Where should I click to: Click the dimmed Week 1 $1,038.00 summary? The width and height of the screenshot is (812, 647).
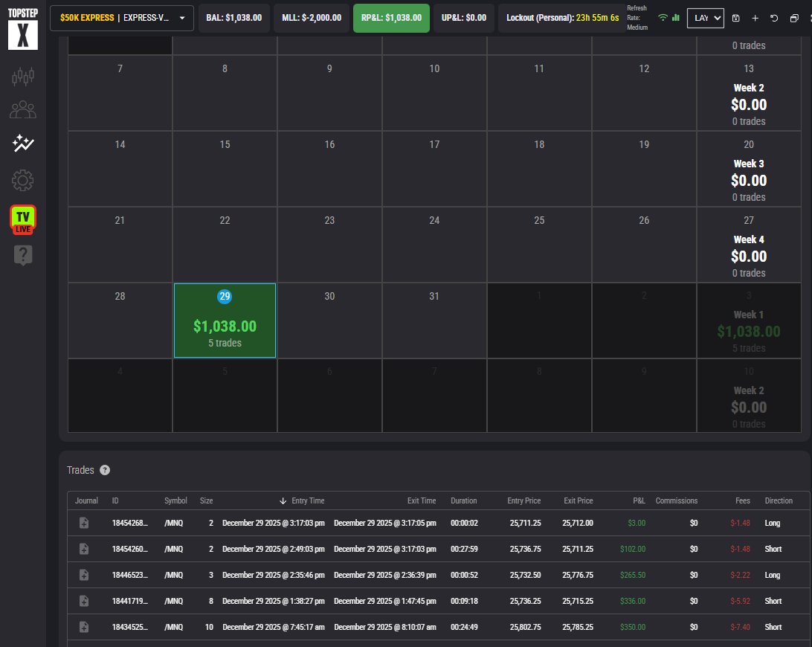(749, 320)
